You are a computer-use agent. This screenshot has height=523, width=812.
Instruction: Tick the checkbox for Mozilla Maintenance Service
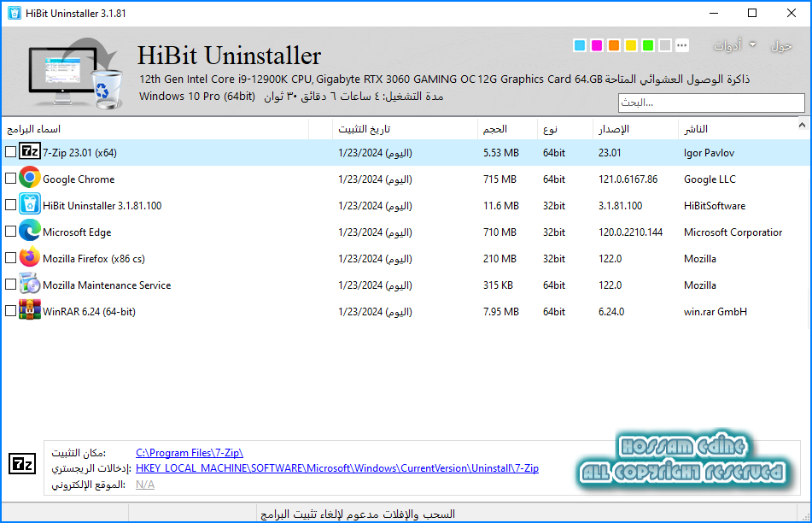tap(10, 284)
